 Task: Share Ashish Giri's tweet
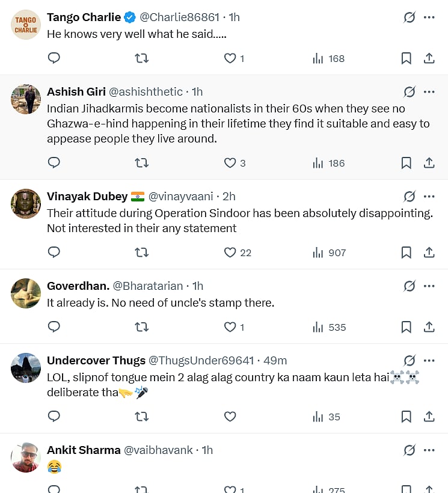(429, 163)
